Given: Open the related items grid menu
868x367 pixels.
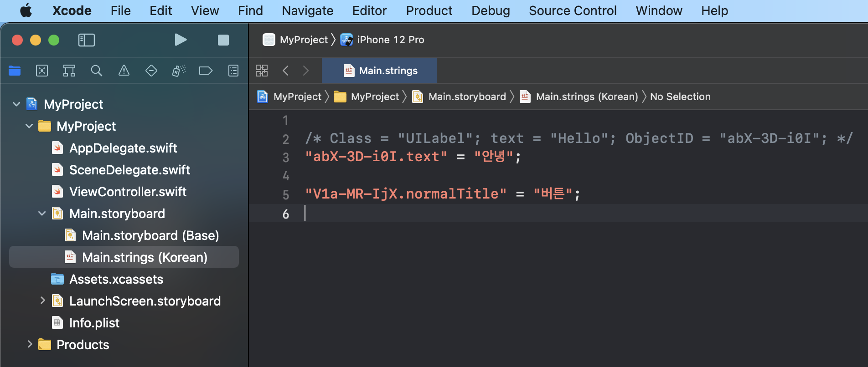Looking at the screenshot, I should [262, 71].
